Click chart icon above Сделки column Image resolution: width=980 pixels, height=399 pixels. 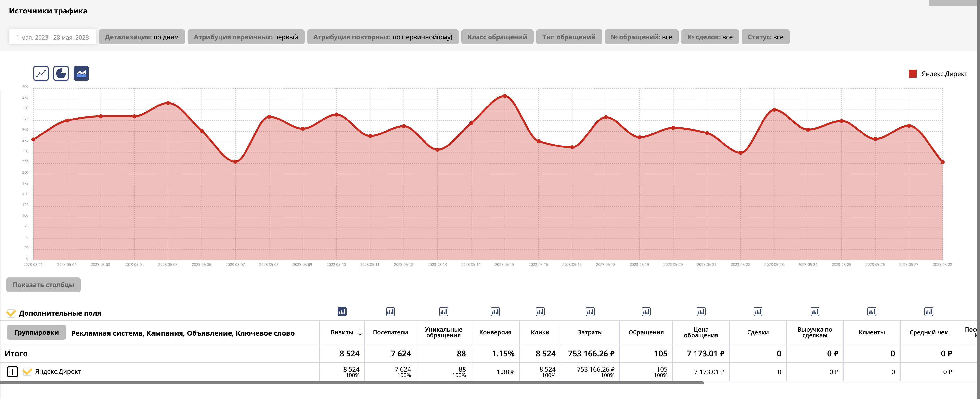pos(758,312)
